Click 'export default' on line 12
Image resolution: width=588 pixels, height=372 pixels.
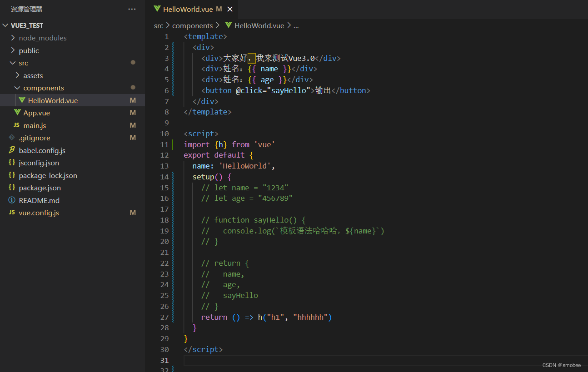pyautogui.click(x=214, y=155)
